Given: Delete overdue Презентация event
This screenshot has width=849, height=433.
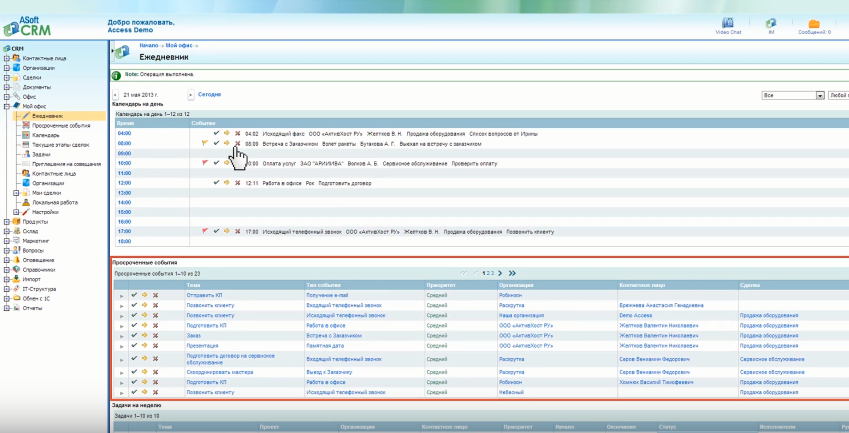Looking at the screenshot, I should coord(155,345).
